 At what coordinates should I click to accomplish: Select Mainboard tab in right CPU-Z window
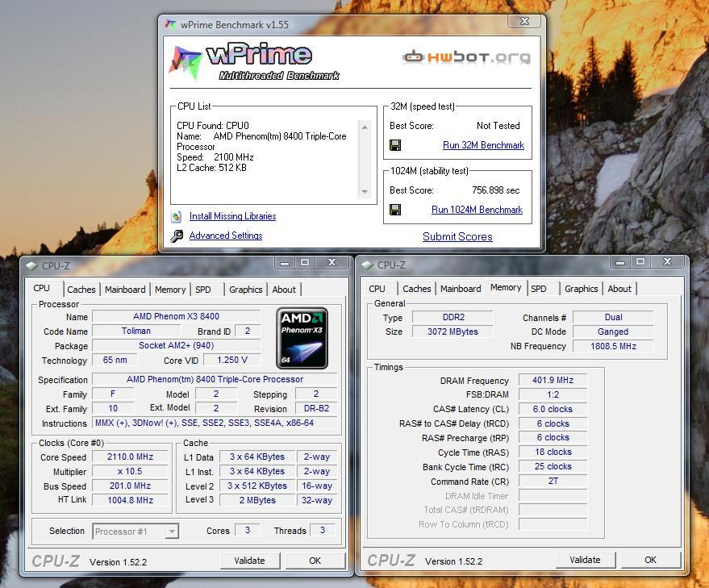[x=461, y=289]
